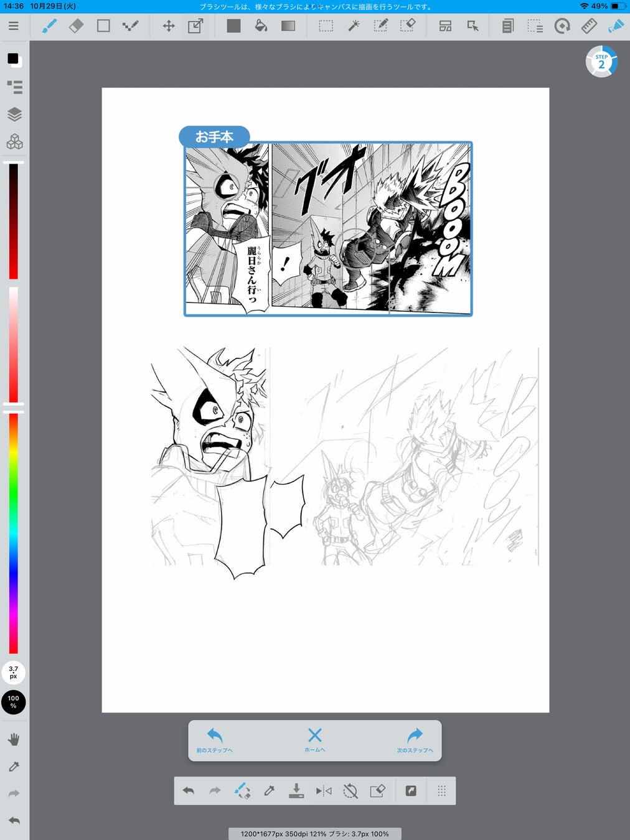Tap the dark square arrow icon
This screenshot has width=630, height=840.
coord(411,791)
